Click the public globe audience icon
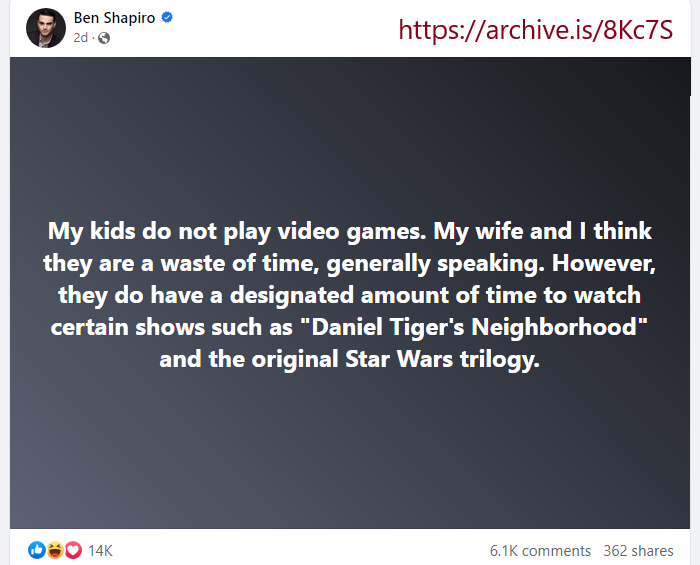Screen dimensions: 700x565 tap(104, 38)
